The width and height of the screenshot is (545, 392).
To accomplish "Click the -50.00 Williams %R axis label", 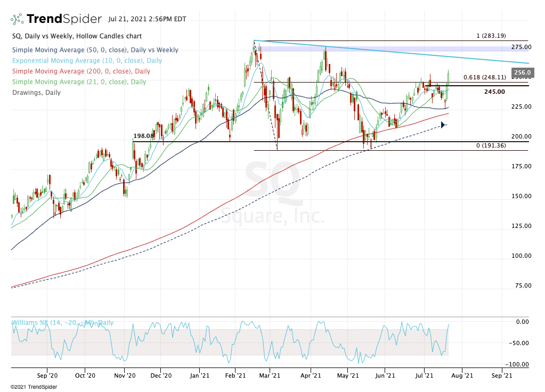I will 519,344.
